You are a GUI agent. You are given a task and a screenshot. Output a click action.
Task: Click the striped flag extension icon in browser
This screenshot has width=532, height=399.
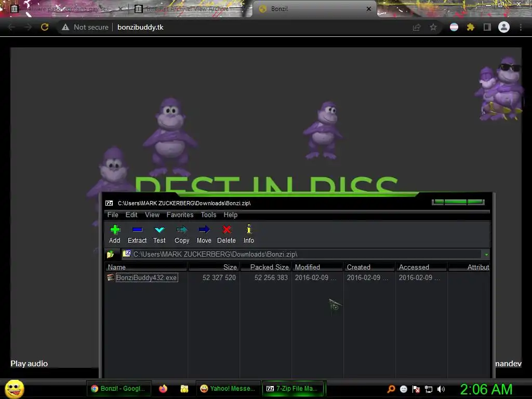[454, 27]
